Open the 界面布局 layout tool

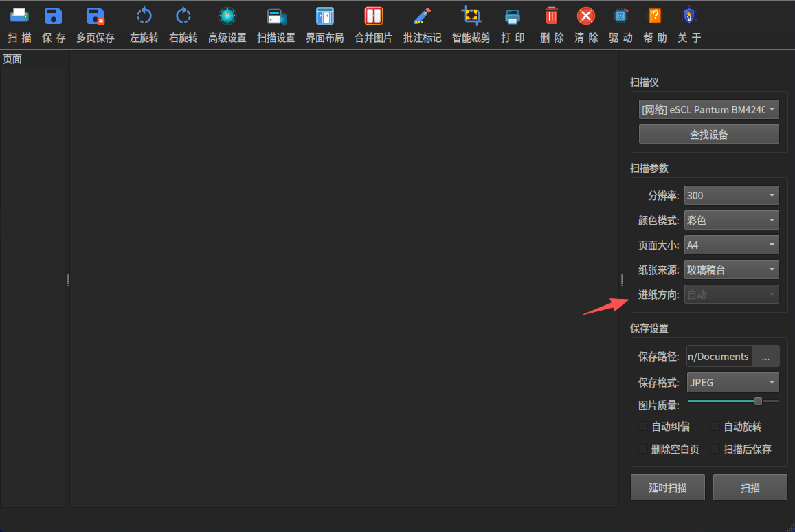point(324,24)
